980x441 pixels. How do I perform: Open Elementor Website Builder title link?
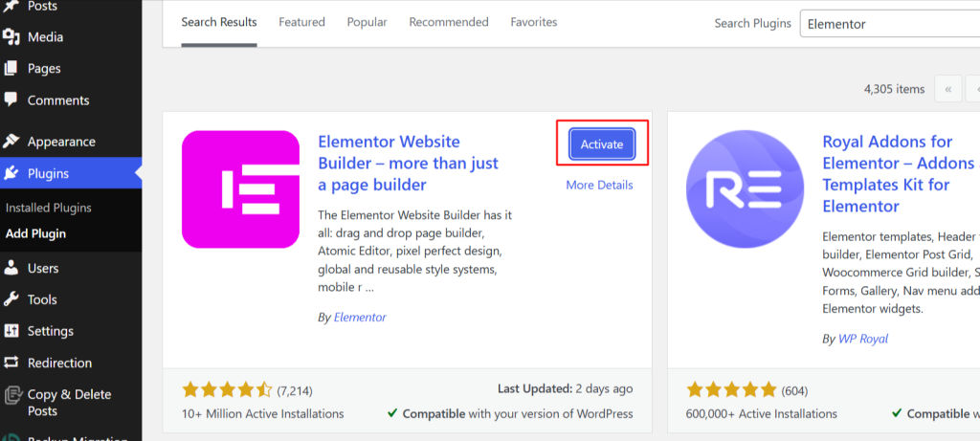(408, 163)
